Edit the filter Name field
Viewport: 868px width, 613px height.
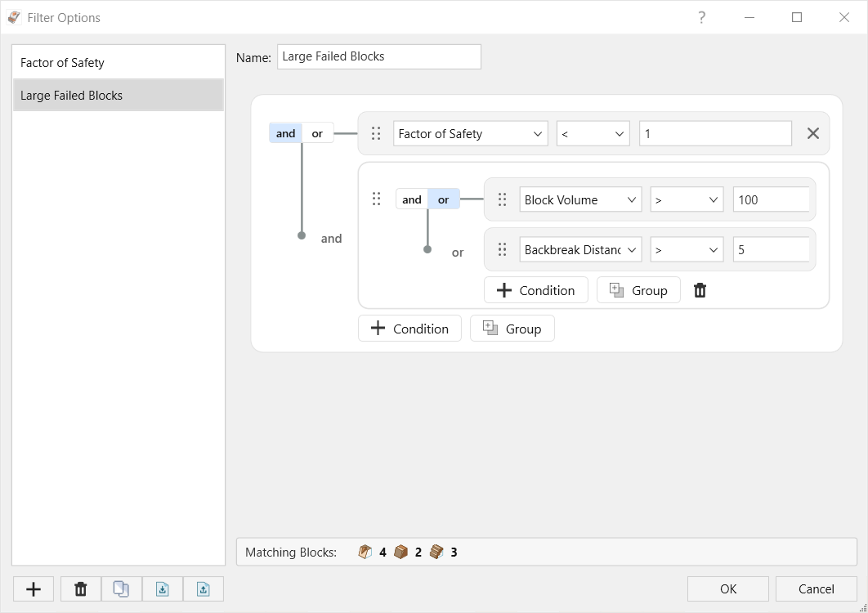click(379, 56)
